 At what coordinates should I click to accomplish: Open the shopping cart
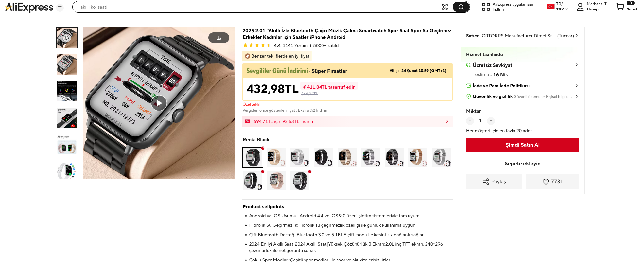(620, 7)
